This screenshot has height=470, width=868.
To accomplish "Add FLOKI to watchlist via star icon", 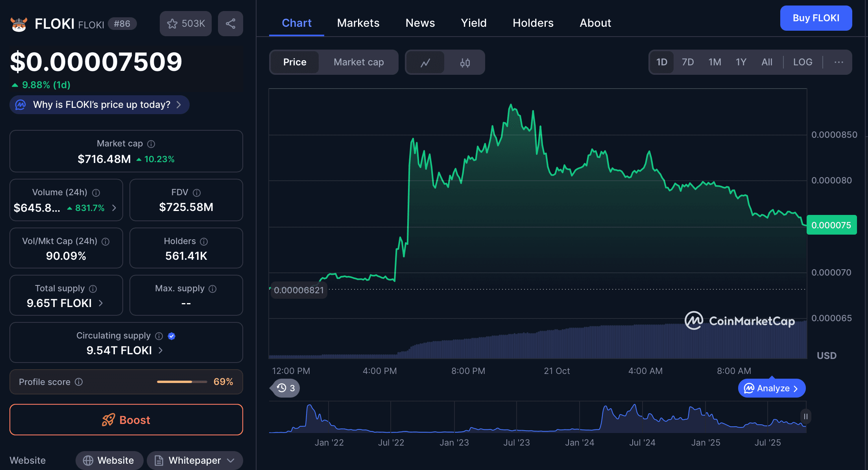I will 172,24.
